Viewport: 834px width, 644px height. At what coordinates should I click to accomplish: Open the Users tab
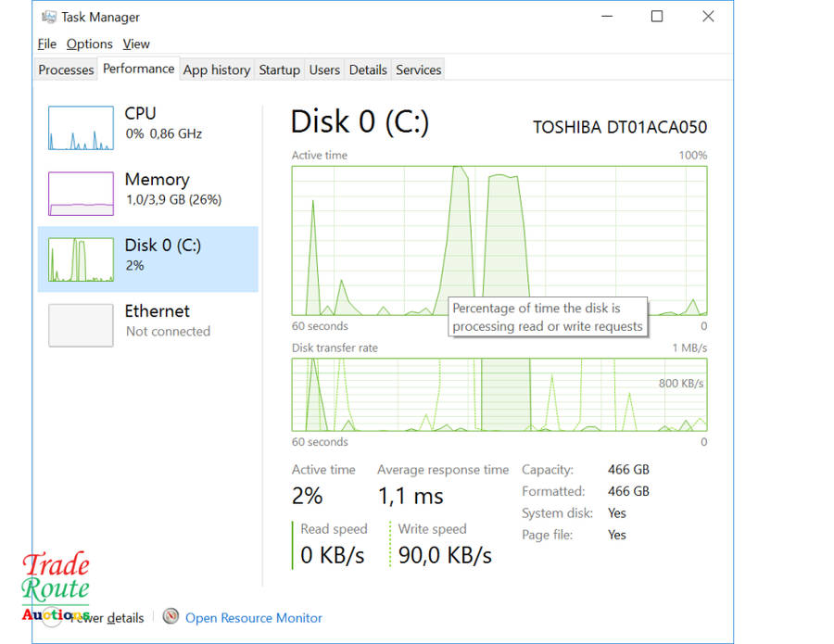[324, 69]
